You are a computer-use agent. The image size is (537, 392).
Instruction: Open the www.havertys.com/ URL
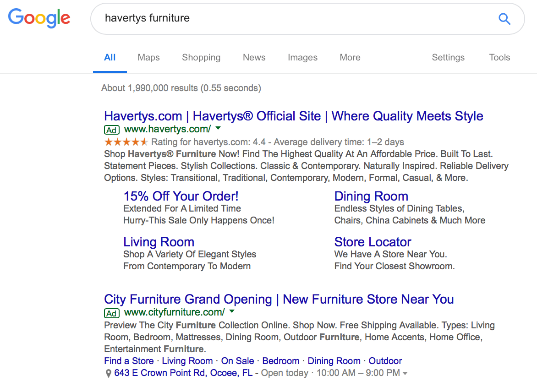pyautogui.click(x=167, y=129)
